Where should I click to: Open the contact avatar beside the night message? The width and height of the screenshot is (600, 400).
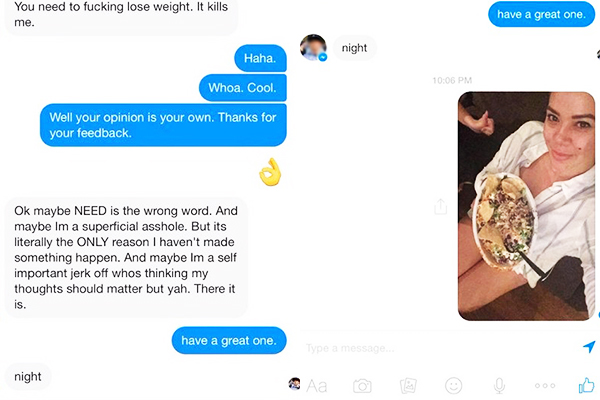pyautogui.click(x=313, y=46)
